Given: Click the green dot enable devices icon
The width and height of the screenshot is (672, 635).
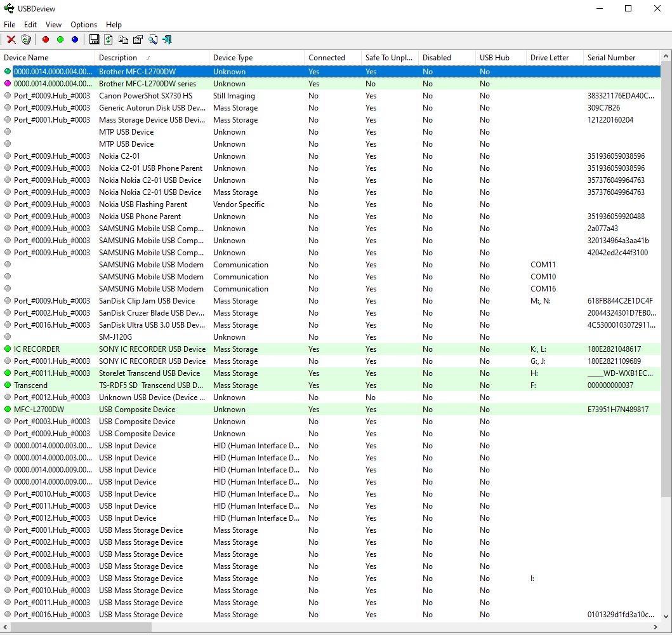Looking at the screenshot, I should point(60,39).
